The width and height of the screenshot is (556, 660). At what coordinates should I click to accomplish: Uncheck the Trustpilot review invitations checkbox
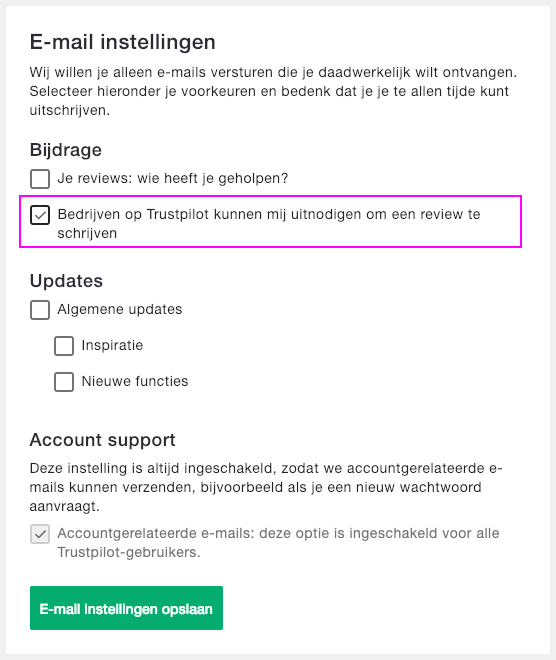click(x=40, y=215)
